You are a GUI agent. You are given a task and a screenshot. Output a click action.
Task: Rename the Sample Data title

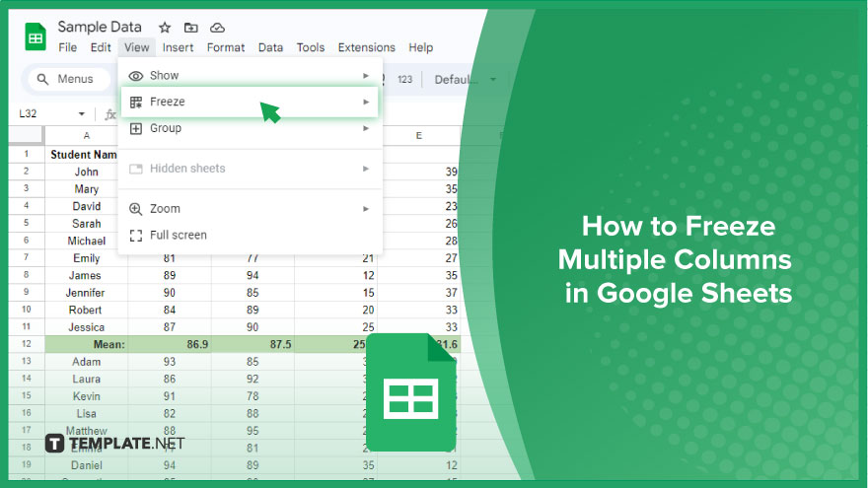pyautogui.click(x=100, y=27)
